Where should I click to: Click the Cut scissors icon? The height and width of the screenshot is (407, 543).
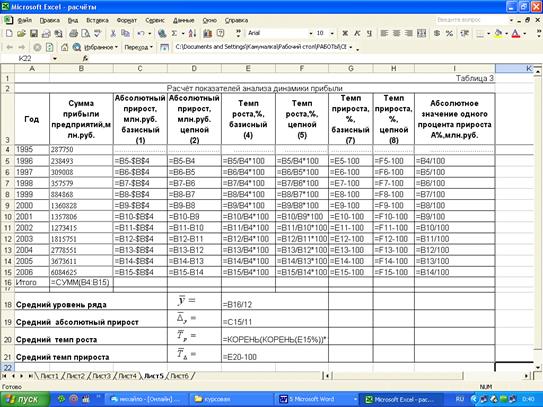113,33
